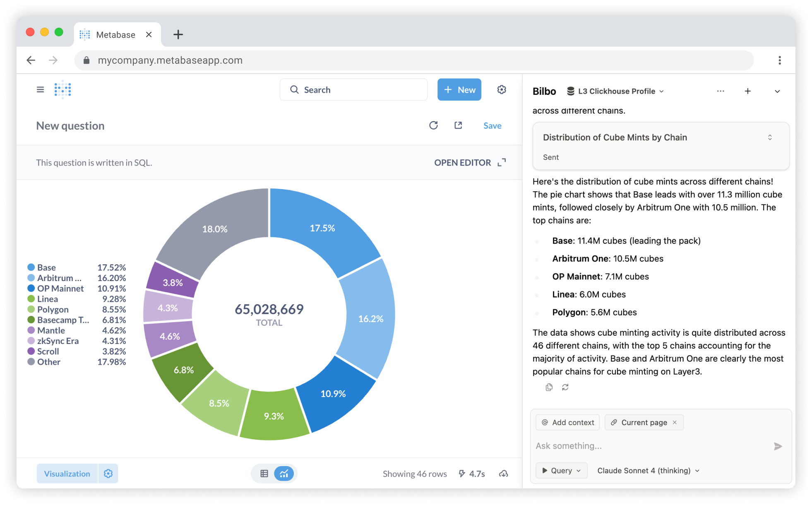The image size is (812, 505).
Task: Click the 16.2% pie slice
Action: (x=371, y=319)
